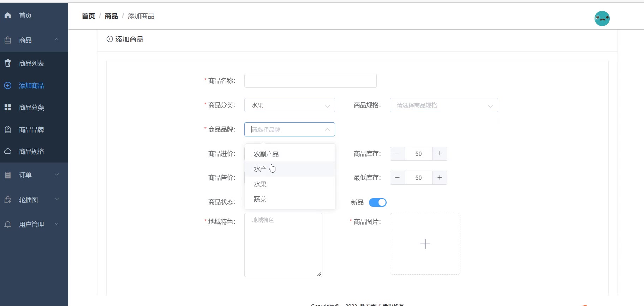The image size is (644, 306).
Task: Select 农副产品 from brand dropdown list
Action: 290,154
